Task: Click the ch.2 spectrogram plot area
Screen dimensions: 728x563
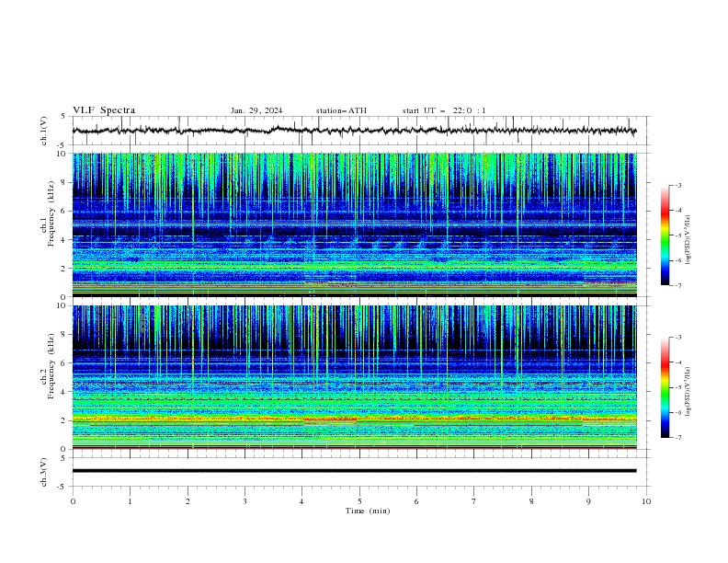Action: pyautogui.click(x=354, y=377)
